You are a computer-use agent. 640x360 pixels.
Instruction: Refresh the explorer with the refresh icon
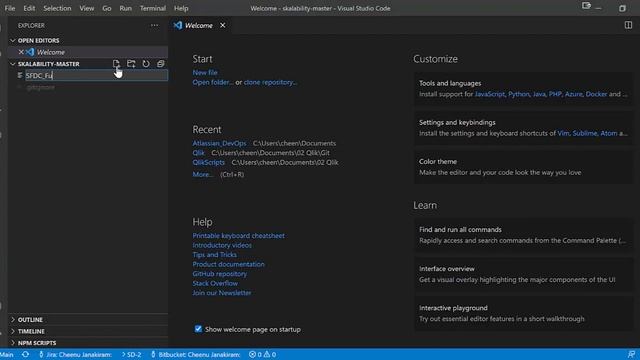[x=146, y=64]
